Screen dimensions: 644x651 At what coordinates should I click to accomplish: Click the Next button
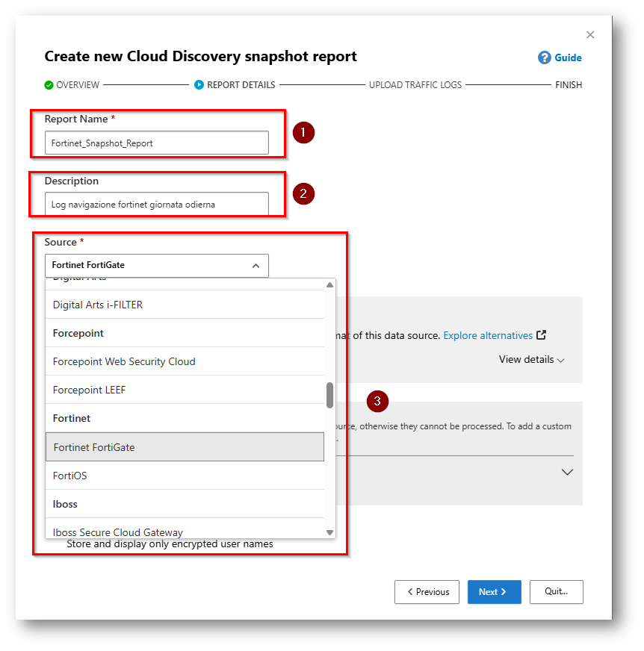pyautogui.click(x=494, y=592)
